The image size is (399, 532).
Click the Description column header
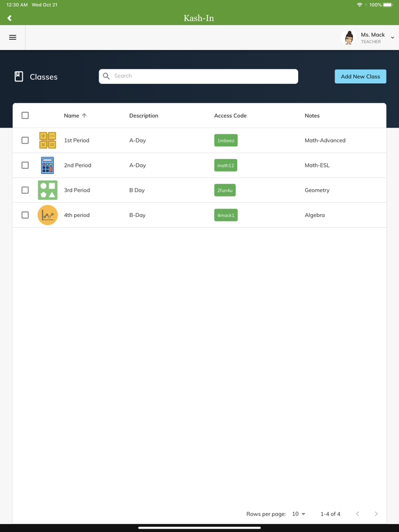pyautogui.click(x=144, y=116)
